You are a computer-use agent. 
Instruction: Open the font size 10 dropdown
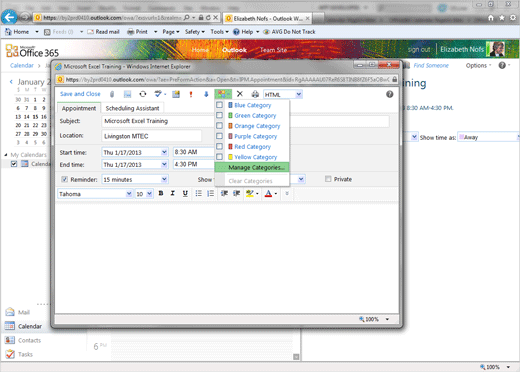click(149, 194)
